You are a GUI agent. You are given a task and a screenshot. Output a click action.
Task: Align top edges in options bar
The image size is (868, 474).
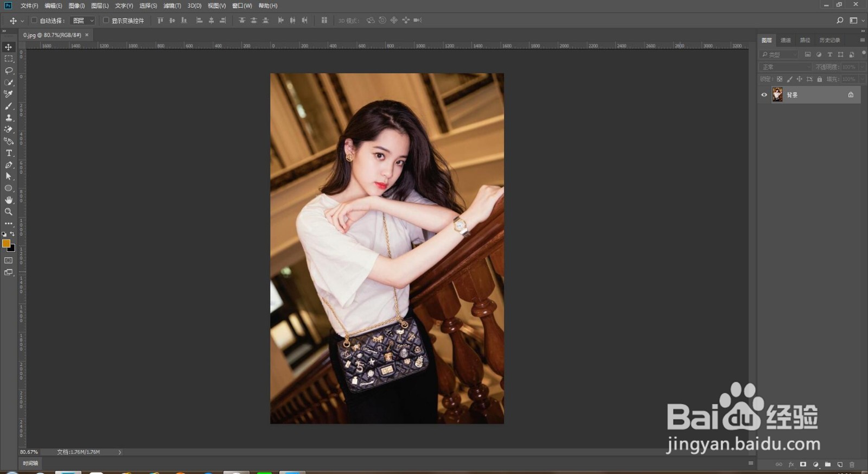[x=160, y=20]
